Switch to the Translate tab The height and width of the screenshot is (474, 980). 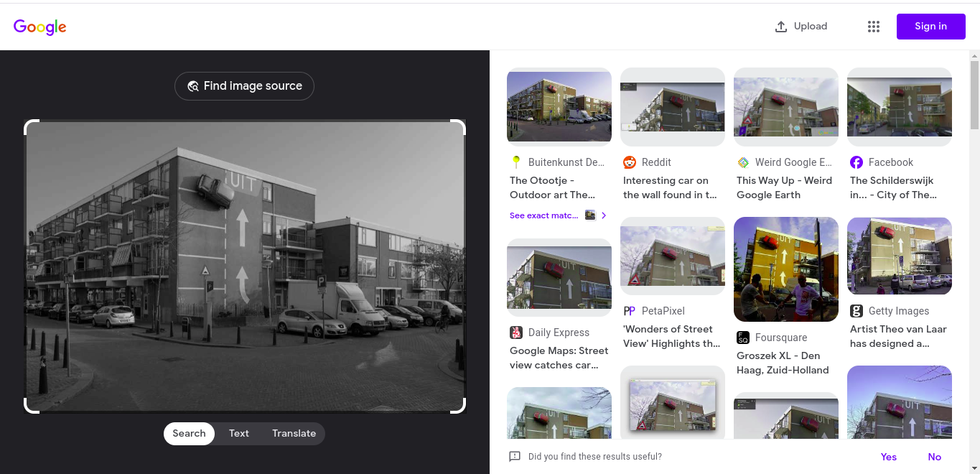pos(294,433)
